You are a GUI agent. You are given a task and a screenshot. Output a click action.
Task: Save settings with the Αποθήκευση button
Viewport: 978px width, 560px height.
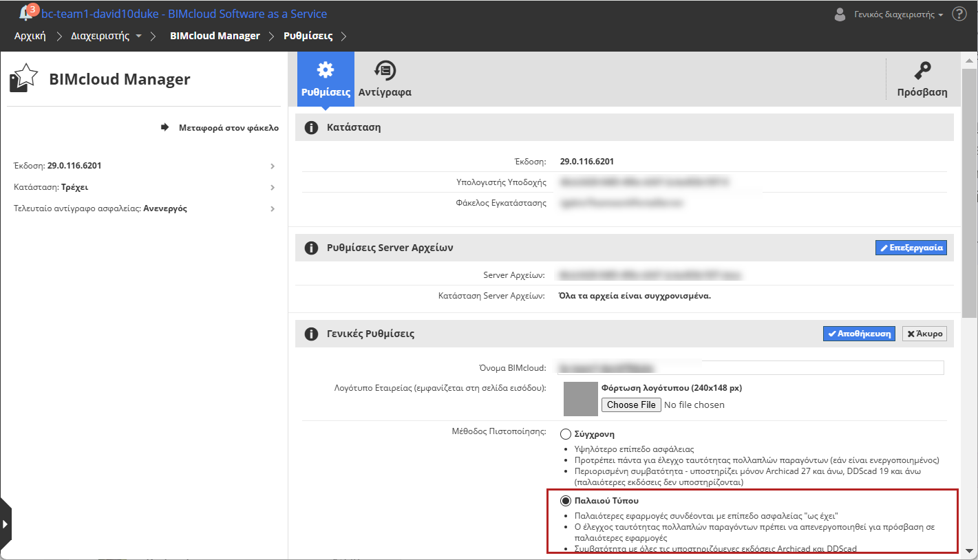(859, 334)
